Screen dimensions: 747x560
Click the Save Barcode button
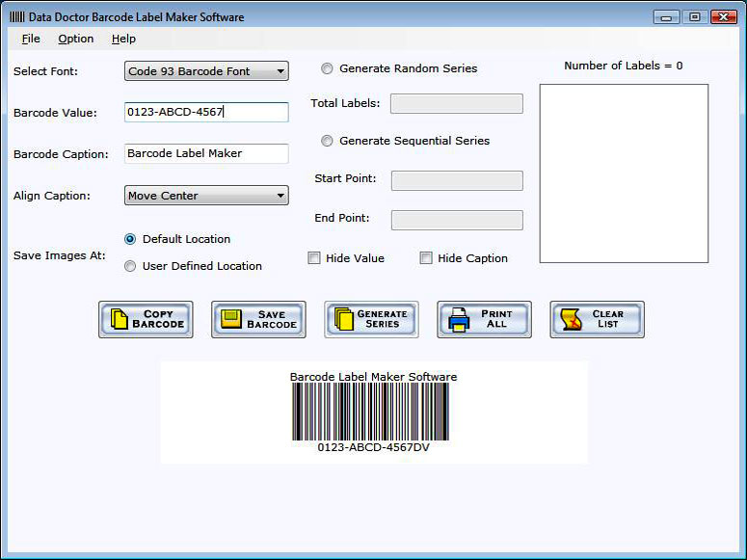(x=258, y=319)
